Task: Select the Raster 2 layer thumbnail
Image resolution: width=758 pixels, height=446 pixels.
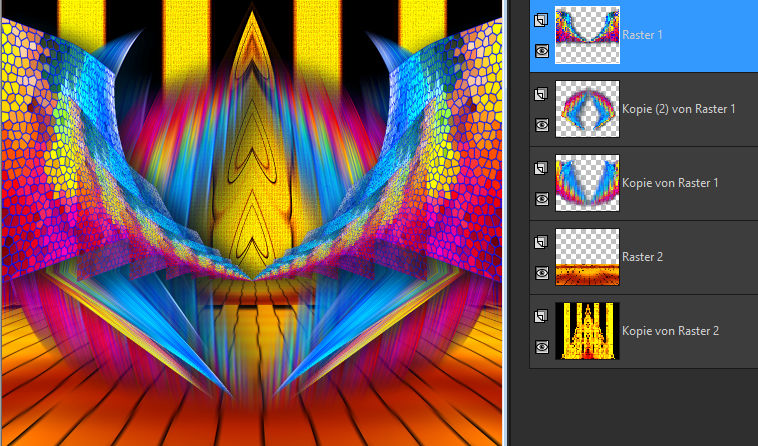Action: pyautogui.click(x=587, y=257)
